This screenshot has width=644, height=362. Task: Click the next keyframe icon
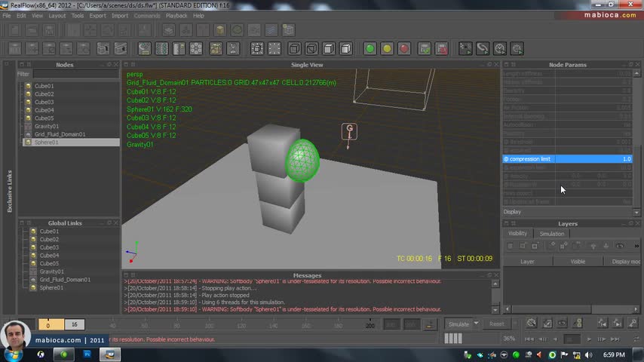[x=618, y=324]
